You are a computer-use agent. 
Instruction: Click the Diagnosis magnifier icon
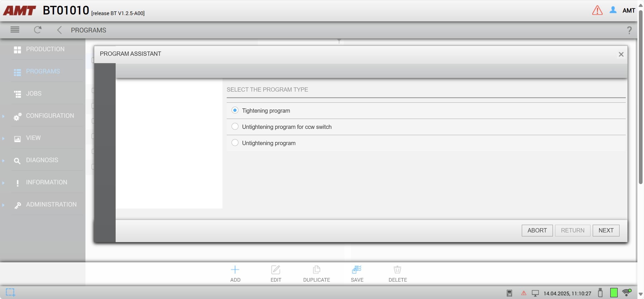coord(17,161)
